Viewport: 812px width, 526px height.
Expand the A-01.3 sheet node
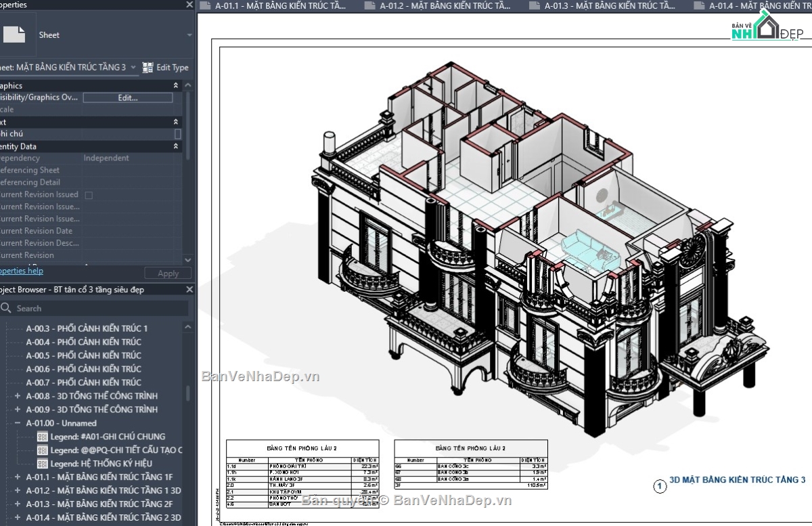18,504
